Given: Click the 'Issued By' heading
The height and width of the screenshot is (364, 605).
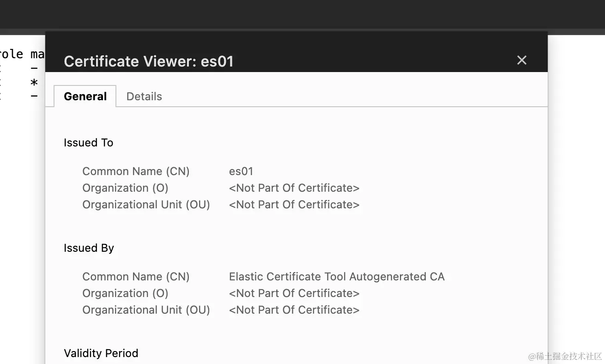Looking at the screenshot, I should click(x=89, y=248).
